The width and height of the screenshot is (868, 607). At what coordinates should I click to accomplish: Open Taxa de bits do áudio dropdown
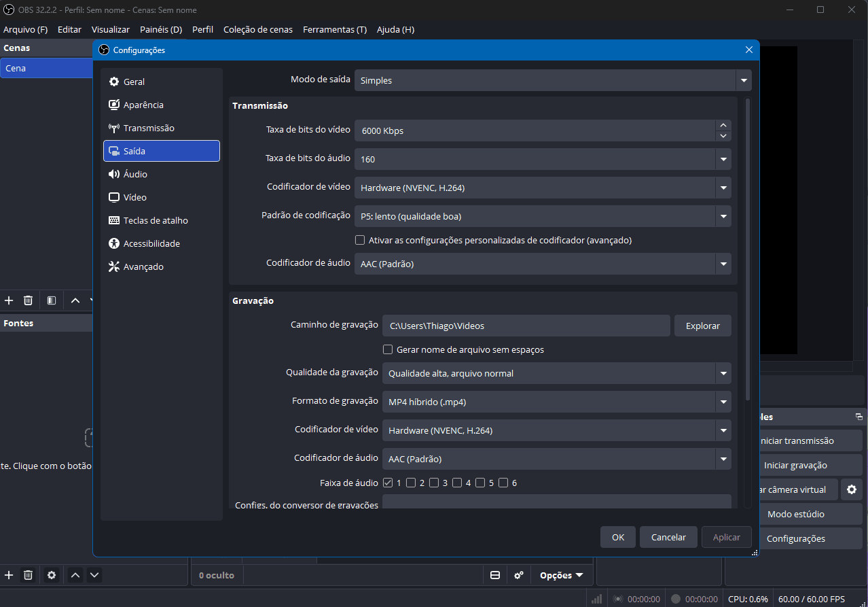543,159
